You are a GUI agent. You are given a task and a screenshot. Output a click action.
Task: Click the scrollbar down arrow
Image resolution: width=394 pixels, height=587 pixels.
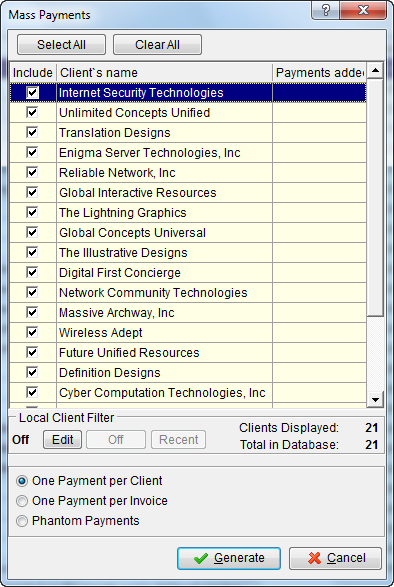pos(375,399)
